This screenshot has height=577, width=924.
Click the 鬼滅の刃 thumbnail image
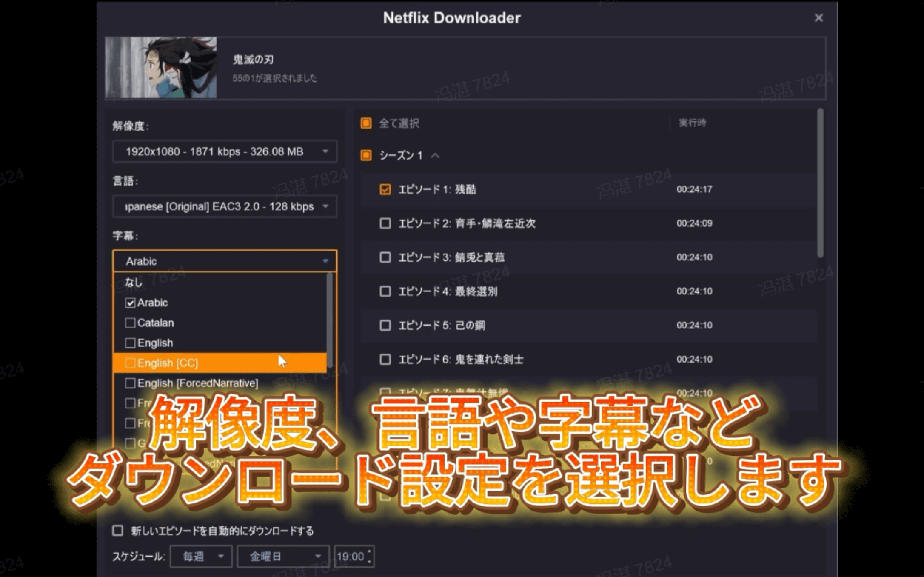[x=161, y=67]
